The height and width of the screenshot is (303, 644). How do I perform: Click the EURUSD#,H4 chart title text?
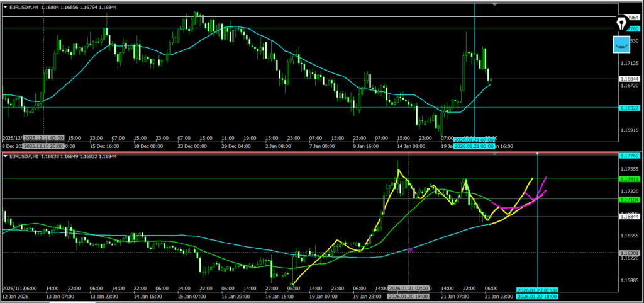[x=28, y=6]
